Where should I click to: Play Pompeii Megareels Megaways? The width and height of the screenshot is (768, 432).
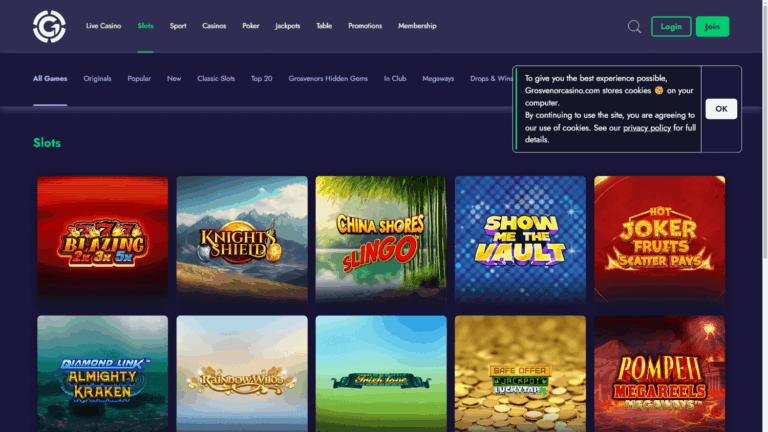pyautogui.click(x=660, y=374)
